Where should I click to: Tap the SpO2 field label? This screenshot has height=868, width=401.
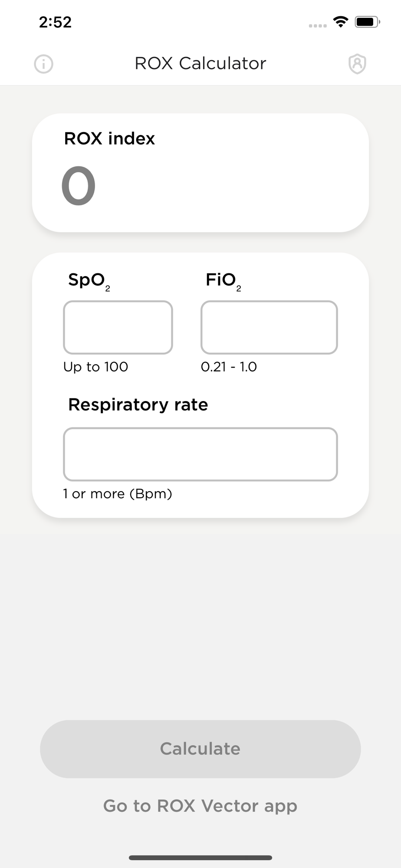pyautogui.click(x=89, y=281)
